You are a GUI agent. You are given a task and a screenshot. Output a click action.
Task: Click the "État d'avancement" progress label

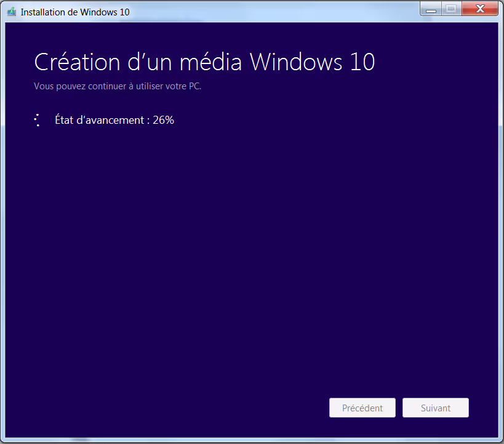point(99,120)
